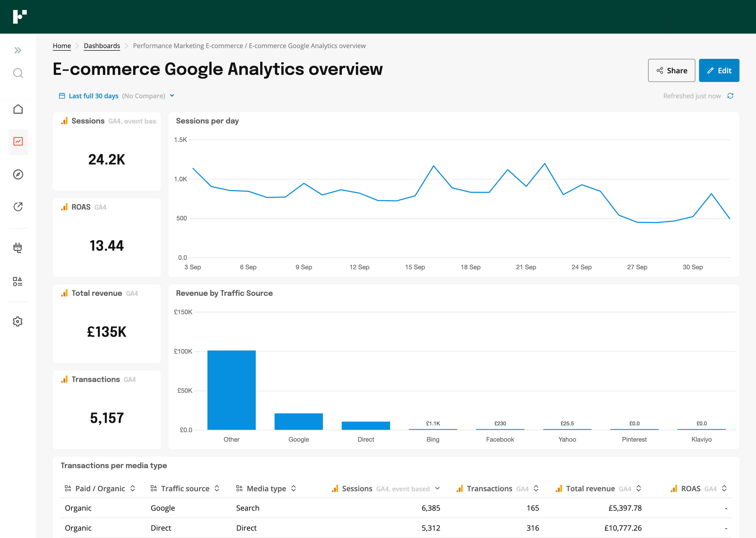Select the Home icon in the sidebar
The height and width of the screenshot is (538, 756).
tap(18, 109)
